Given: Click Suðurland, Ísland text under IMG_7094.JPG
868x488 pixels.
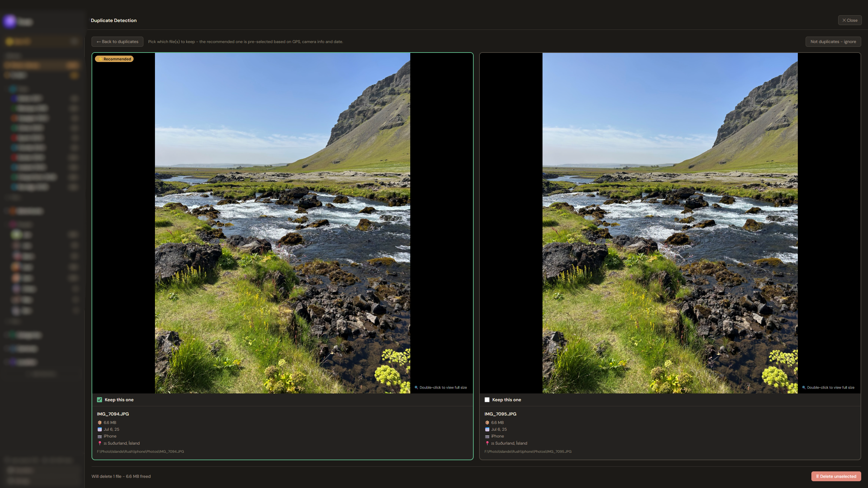Looking at the screenshot, I should [124, 443].
